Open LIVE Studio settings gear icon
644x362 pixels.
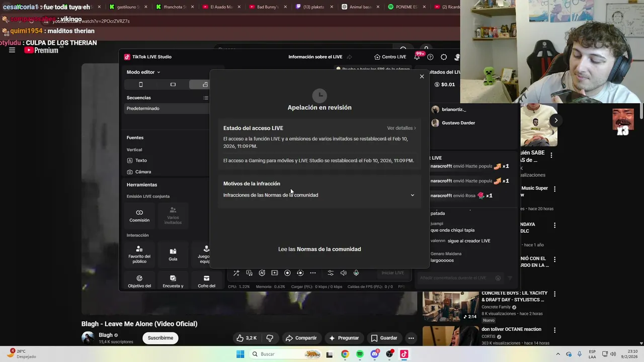[444, 57]
